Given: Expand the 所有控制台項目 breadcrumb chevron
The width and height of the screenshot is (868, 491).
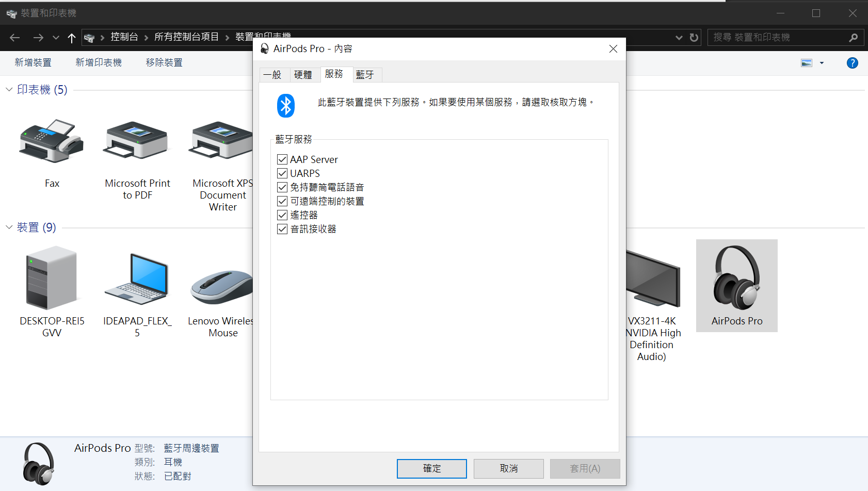Looking at the screenshot, I should [x=227, y=38].
